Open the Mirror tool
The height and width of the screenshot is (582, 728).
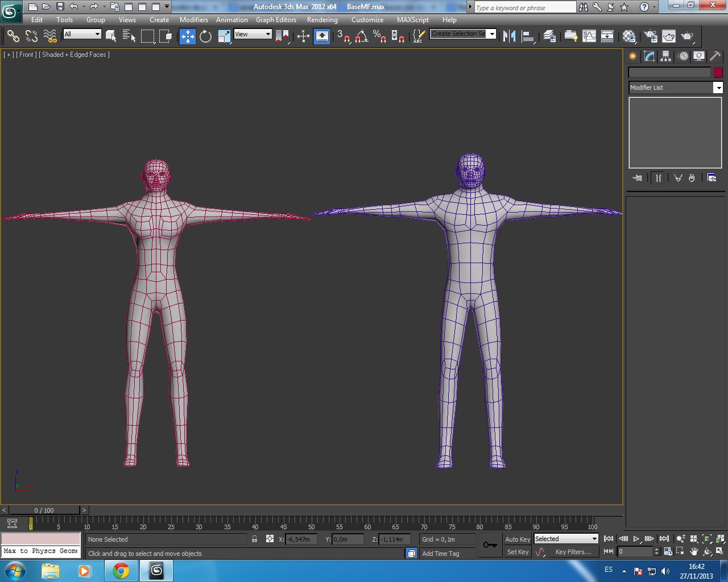pos(510,36)
